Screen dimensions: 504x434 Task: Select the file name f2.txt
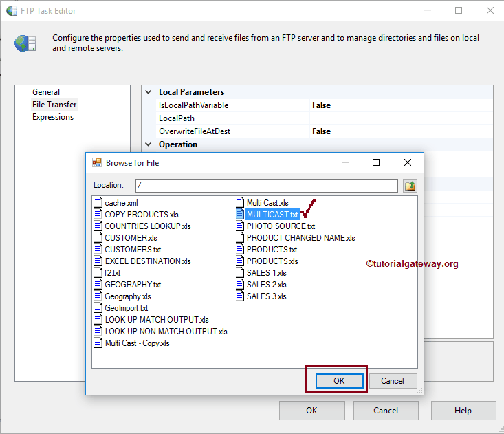[112, 273]
